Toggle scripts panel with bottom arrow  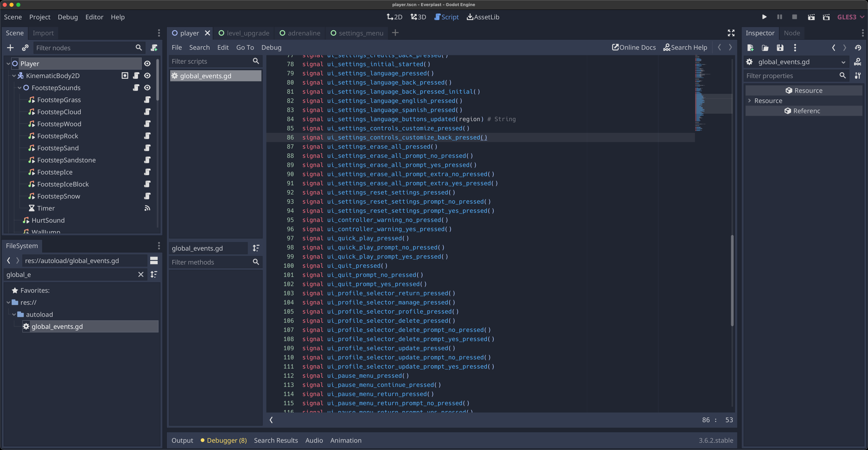[271, 420]
